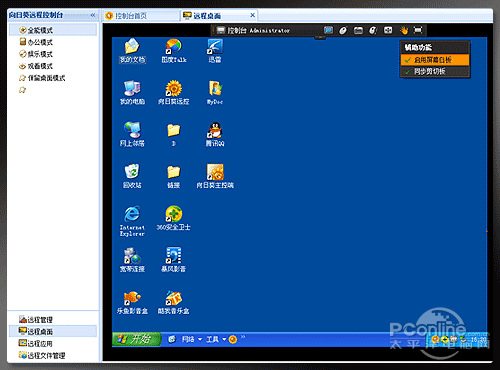This screenshot has height=370, width=500.
Task: Open the 网络 dropdown on remote taskbar
Action: 192,339
